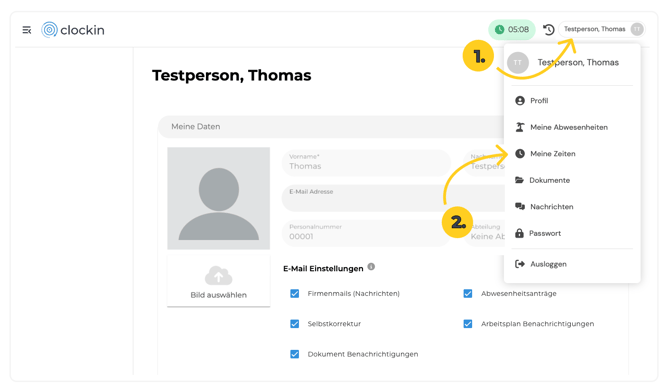Screen dimensions: 670x392
Task: Click the green 05:08 timer button
Action: [512, 29]
